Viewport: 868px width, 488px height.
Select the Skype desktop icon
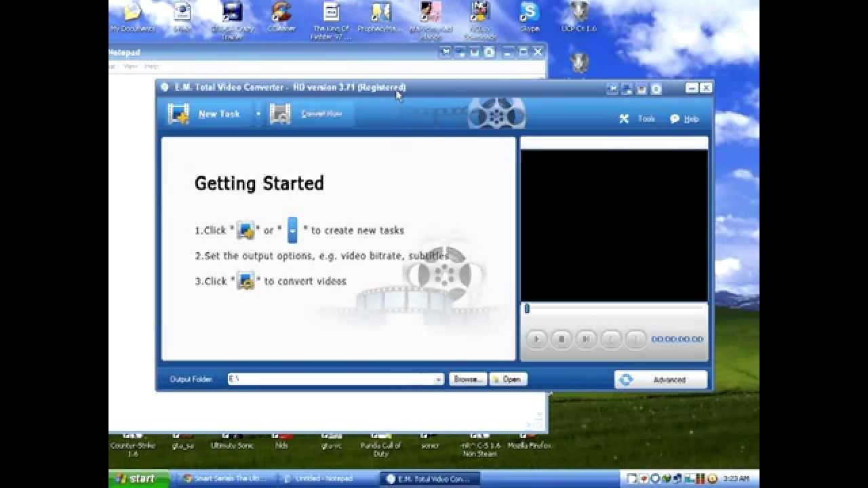[530, 18]
